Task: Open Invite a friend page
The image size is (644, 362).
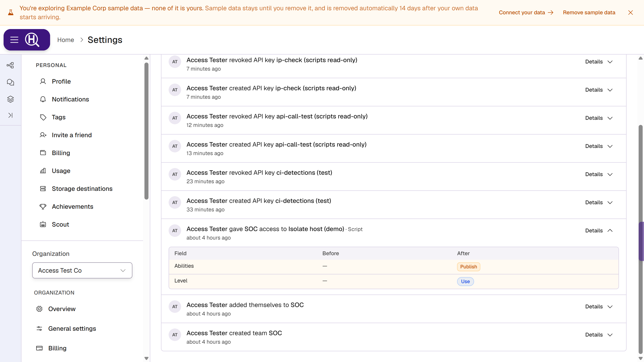Action: pos(72,135)
